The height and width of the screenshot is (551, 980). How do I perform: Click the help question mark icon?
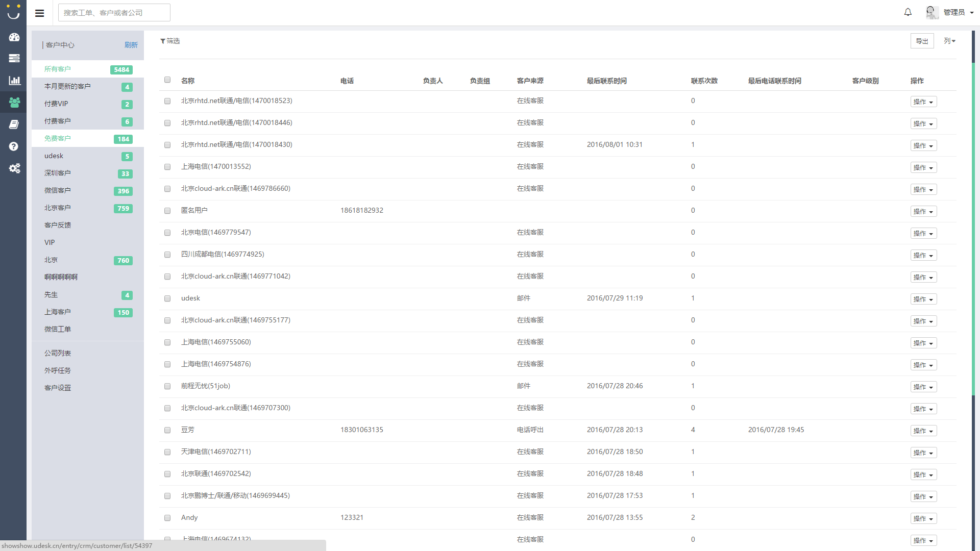[x=14, y=146]
